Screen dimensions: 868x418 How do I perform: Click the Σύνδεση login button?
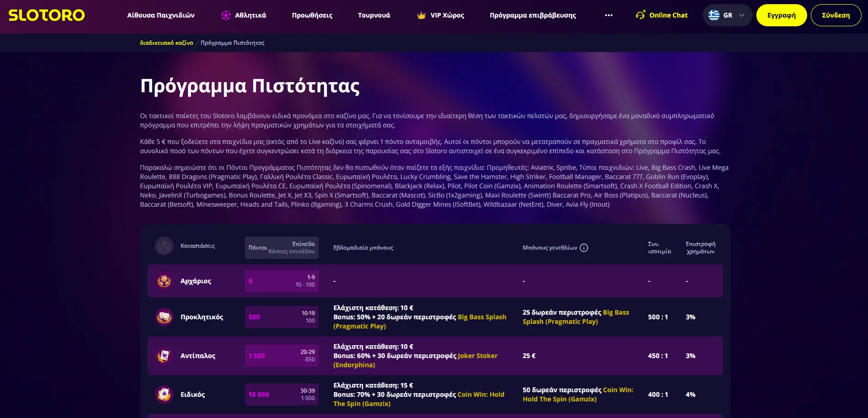836,15
